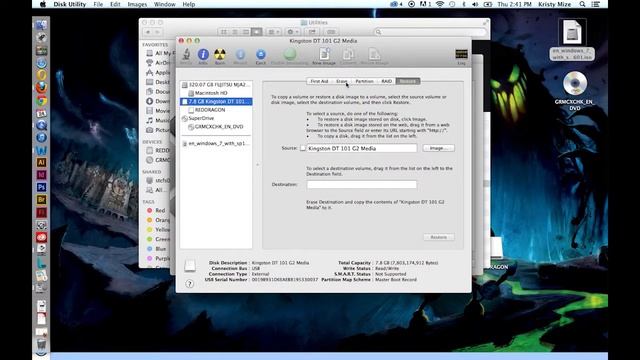The image size is (640, 360).
Task: Switch to the Partition tab
Action: [364, 81]
